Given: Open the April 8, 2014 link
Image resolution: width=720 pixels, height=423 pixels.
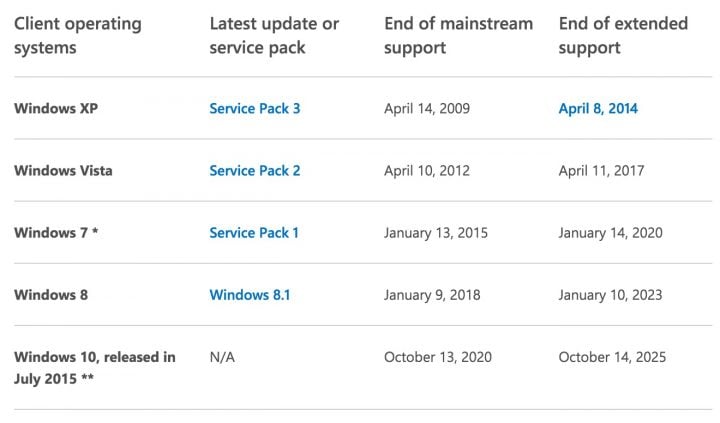Looking at the screenshot, I should [598, 108].
